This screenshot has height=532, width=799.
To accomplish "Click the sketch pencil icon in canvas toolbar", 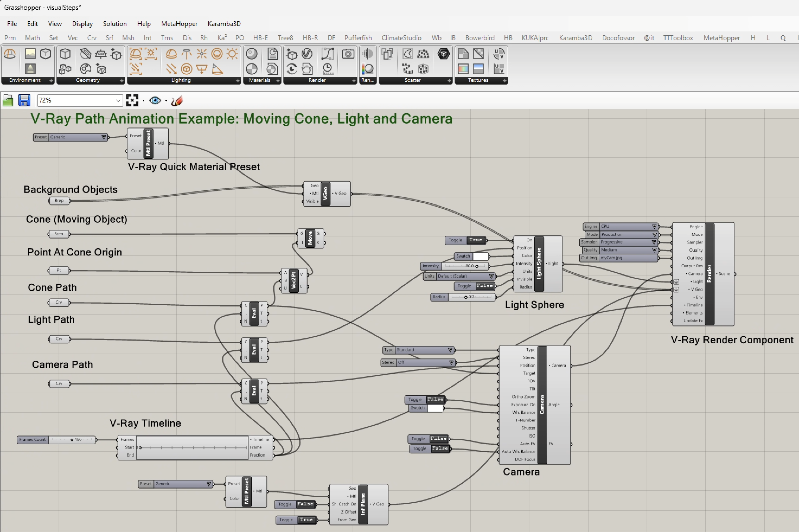I will click(x=177, y=100).
